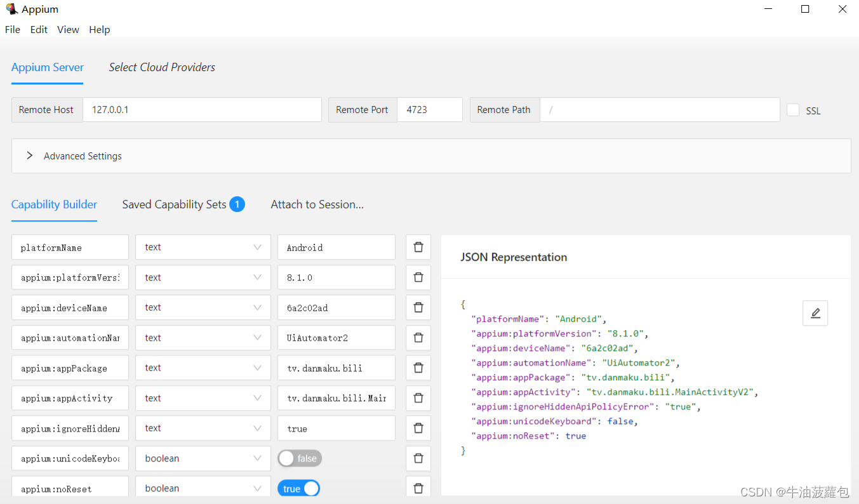Click the Remote Path input field

coord(660,110)
